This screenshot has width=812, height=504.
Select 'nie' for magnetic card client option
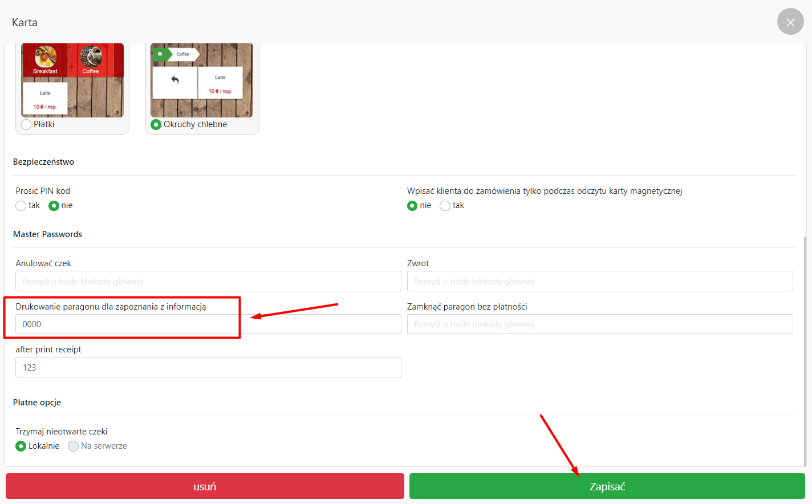pyautogui.click(x=412, y=206)
